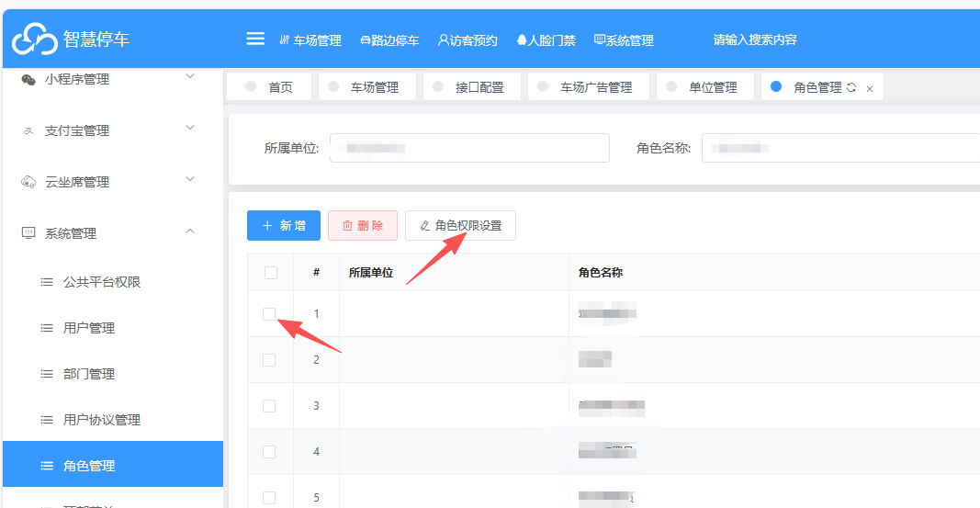Screen dimensions: 980x508
Task: Check the checkbox for row 4
Action: (269, 452)
